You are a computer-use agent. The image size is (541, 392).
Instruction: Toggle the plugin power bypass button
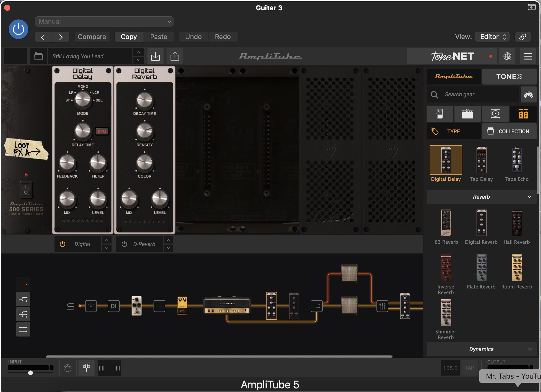click(19, 29)
